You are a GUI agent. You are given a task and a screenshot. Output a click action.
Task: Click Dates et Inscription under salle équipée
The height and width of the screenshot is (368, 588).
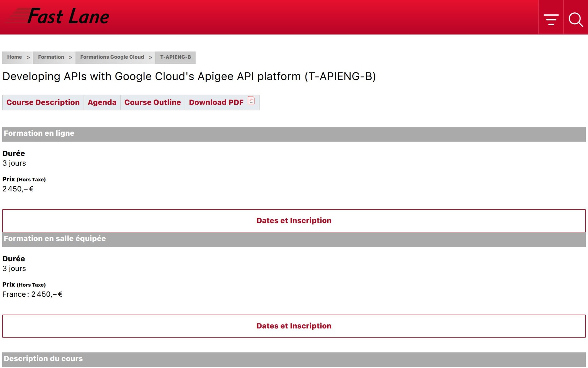pos(294,326)
